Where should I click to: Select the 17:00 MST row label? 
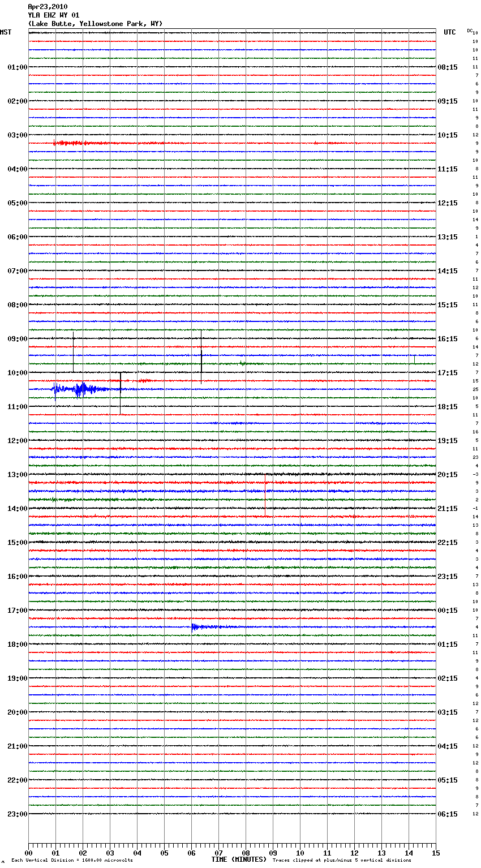coord(18,611)
